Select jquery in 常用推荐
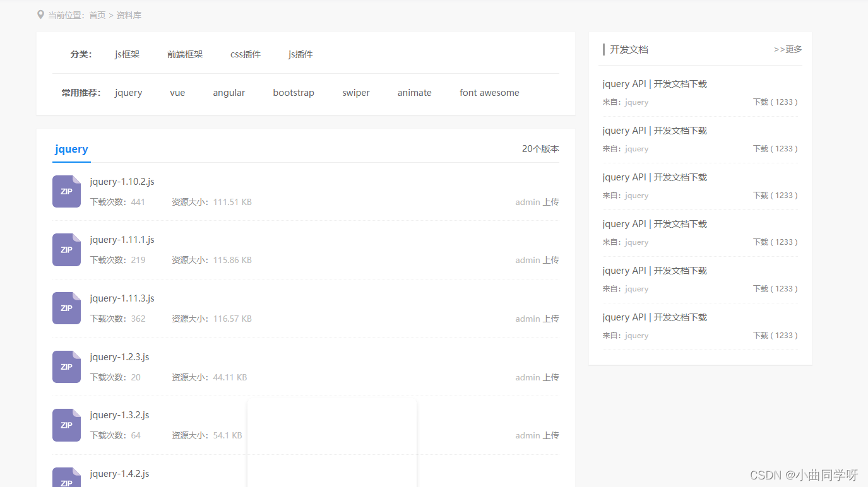 pos(129,93)
